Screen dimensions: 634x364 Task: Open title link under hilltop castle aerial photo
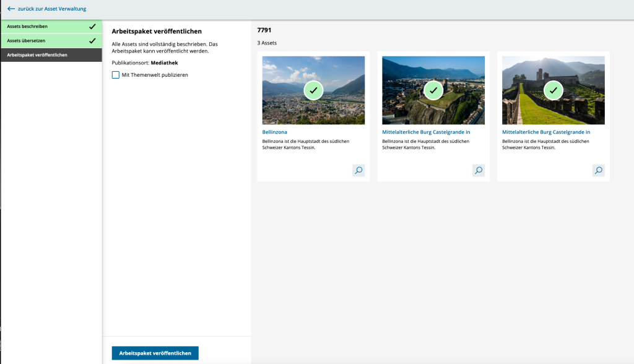[x=426, y=132]
